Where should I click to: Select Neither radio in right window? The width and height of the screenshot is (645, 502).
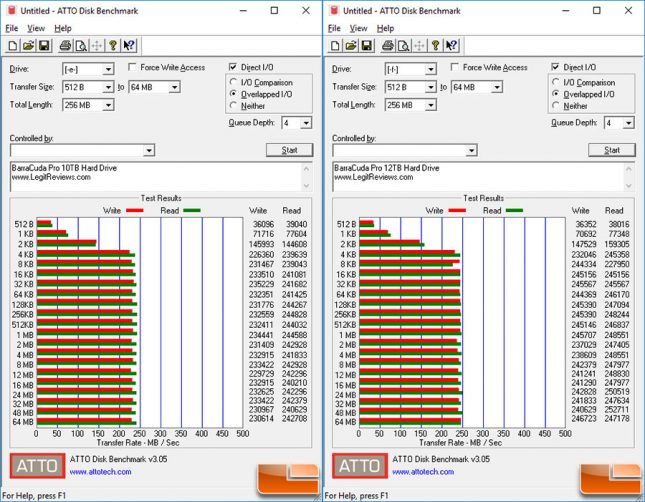click(556, 105)
